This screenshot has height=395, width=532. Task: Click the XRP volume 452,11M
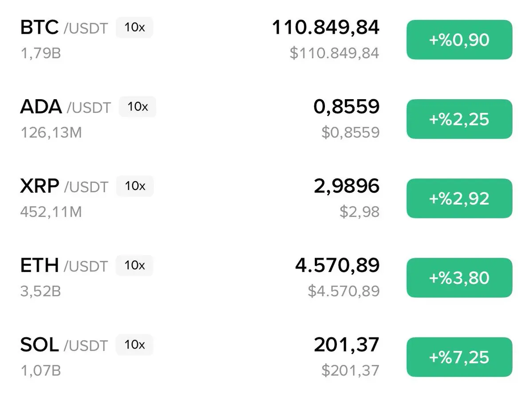[51, 212]
